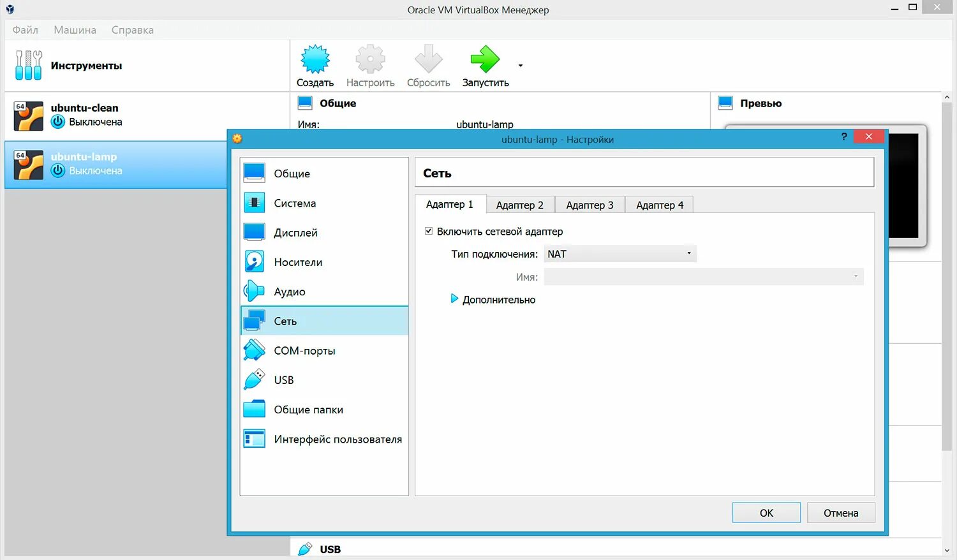Switch to Адаптер 4 tab
957x560 pixels.
[x=660, y=205]
